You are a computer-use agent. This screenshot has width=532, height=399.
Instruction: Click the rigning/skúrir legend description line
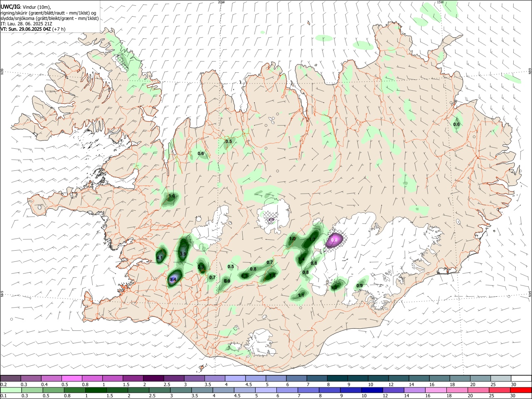[49, 13]
